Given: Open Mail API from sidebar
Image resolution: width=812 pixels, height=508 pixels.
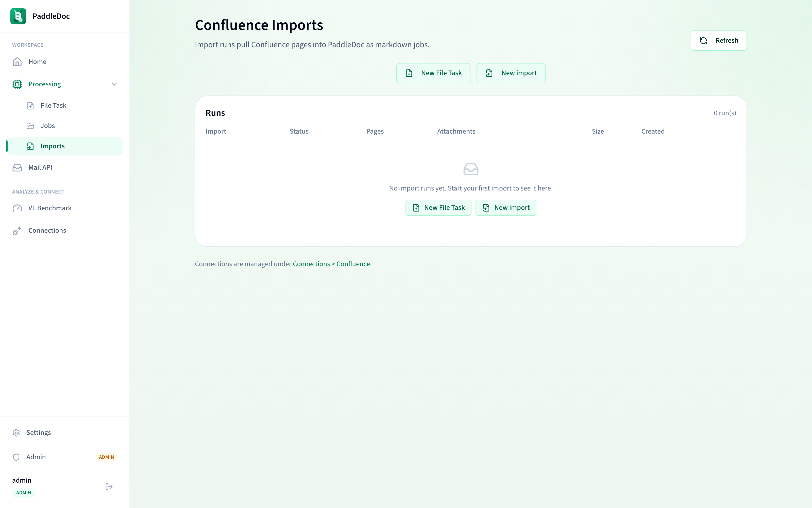Looking at the screenshot, I should pos(64,167).
